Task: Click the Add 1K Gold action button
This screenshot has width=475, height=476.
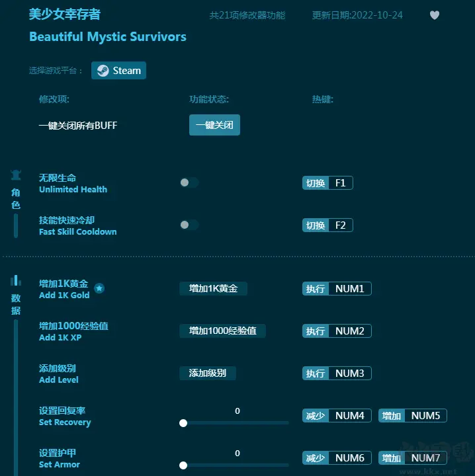Action: click(x=213, y=288)
